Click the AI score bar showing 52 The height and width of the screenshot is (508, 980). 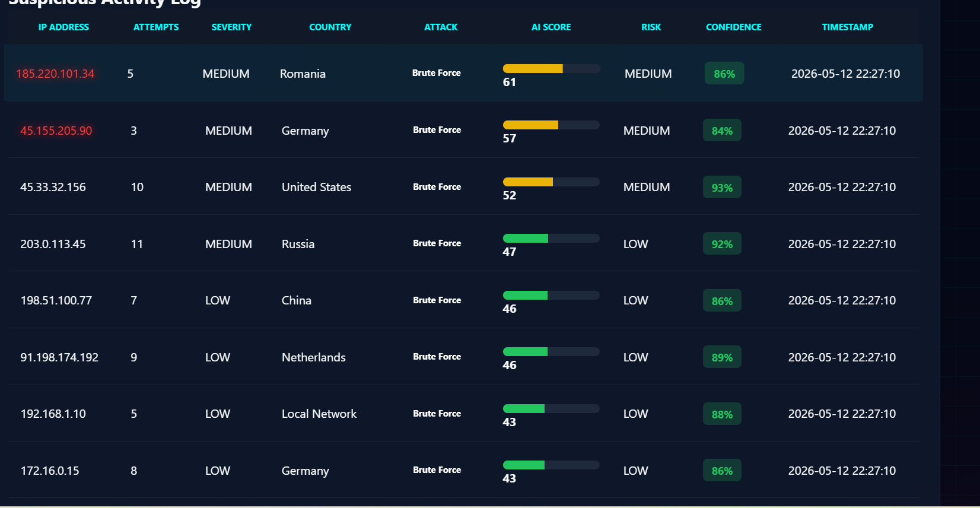tap(551, 182)
